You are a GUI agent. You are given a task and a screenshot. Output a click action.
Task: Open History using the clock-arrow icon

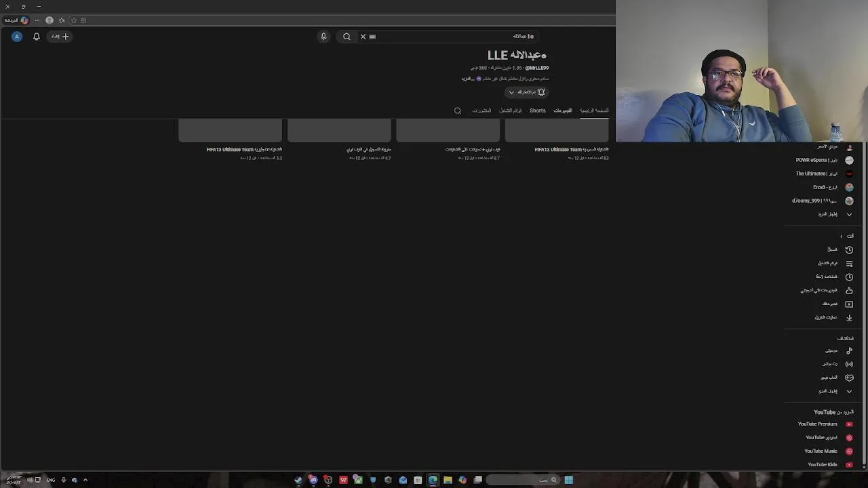(x=849, y=249)
